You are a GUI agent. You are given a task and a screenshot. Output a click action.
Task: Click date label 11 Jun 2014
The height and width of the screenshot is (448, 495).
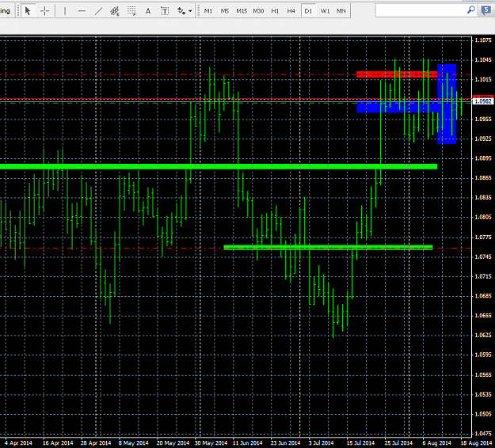pos(248,443)
